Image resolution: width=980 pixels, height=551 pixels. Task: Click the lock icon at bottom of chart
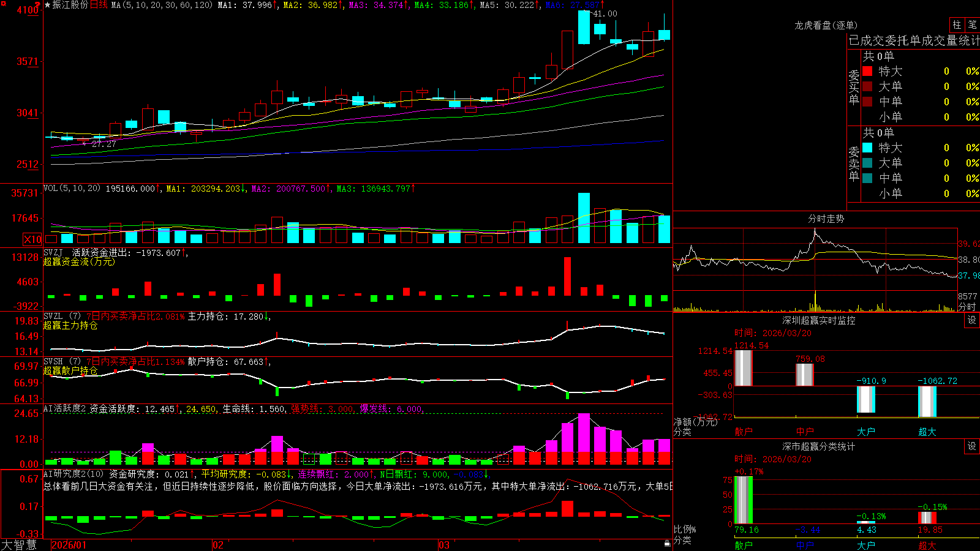click(x=668, y=543)
